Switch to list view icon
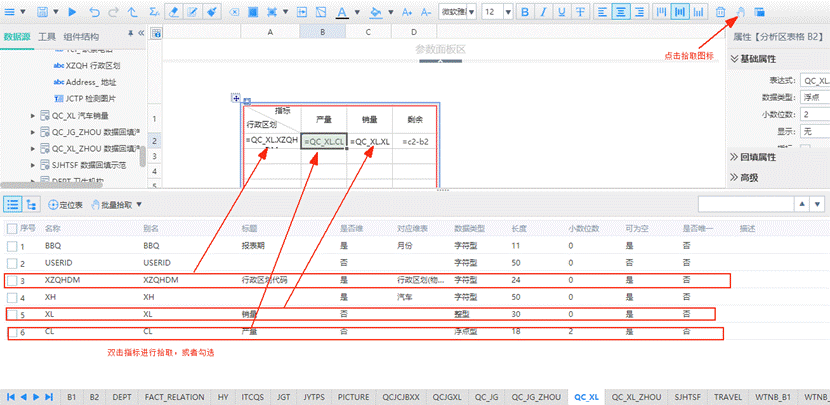This screenshot has height=405, width=830. (13, 204)
